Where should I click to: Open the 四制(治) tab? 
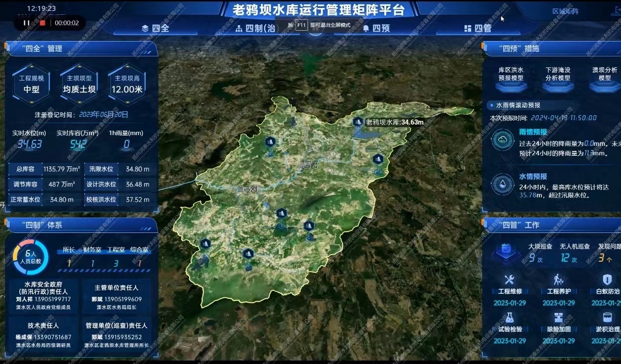coord(257,28)
